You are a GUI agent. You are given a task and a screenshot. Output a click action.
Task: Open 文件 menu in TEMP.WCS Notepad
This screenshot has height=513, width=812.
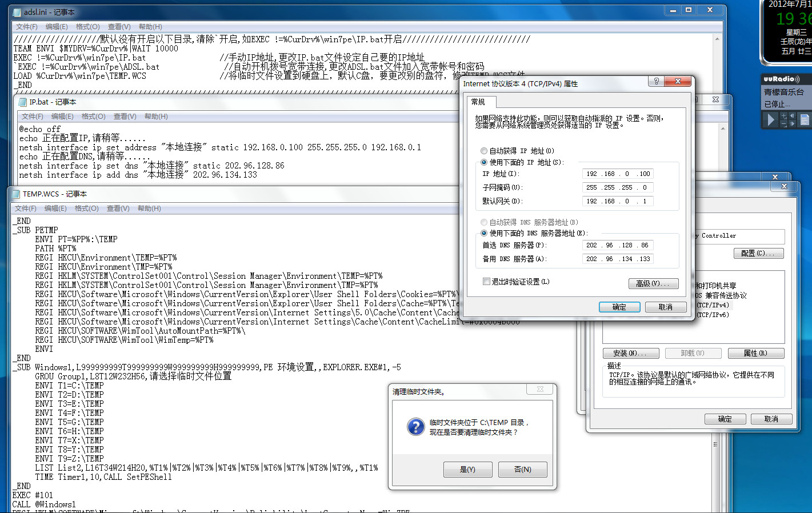pos(26,209)
